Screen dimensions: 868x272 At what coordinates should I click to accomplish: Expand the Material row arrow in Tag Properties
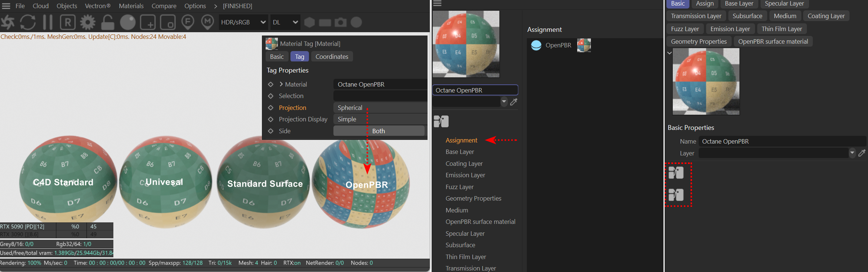(x=282, y=84)
